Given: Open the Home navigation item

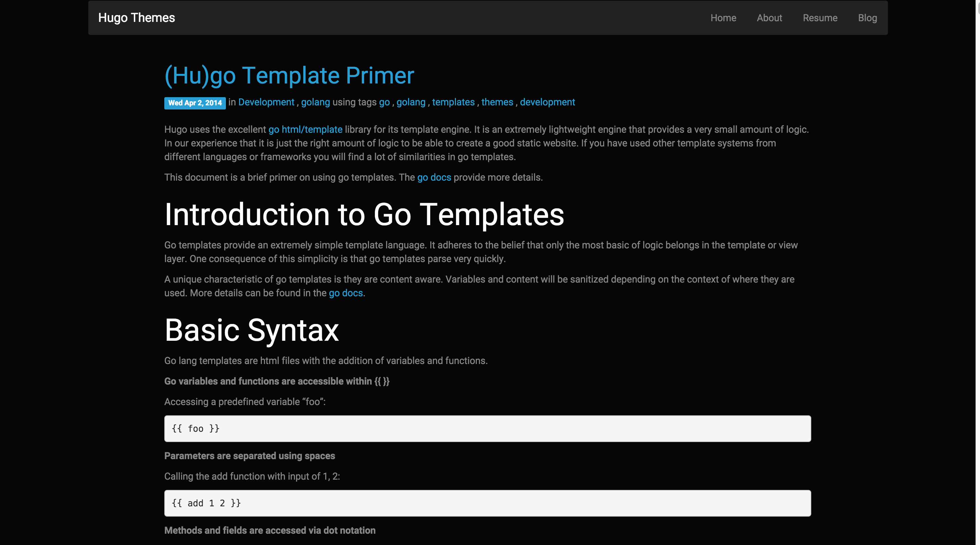Looking at the screenshot, I should click(x=723, y=18).
